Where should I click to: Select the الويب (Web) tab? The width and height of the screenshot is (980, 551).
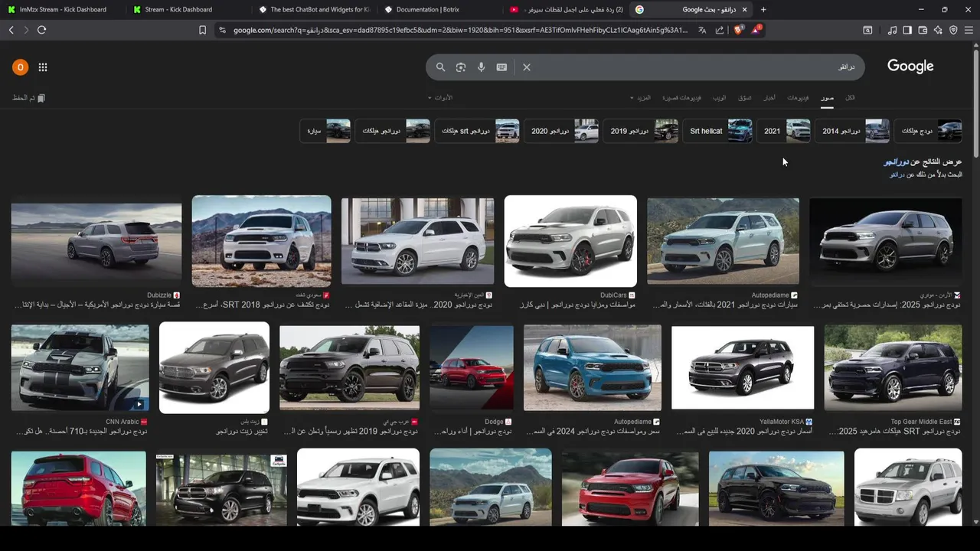[720, 98]
